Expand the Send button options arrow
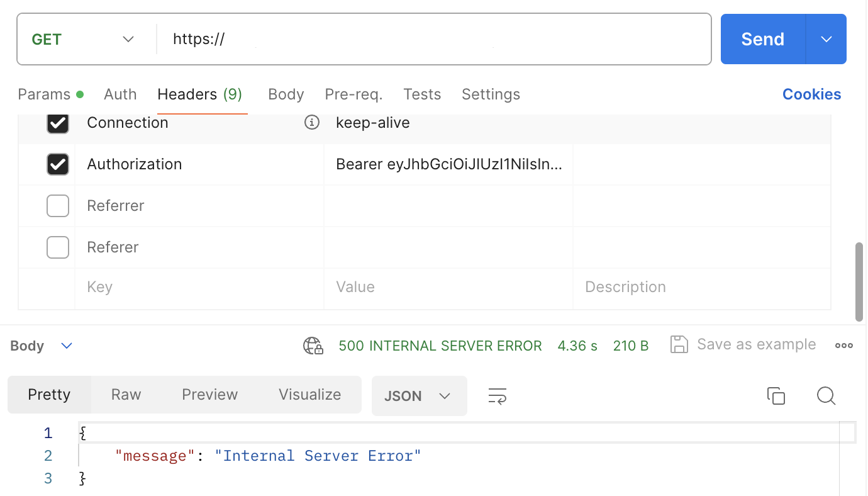The image size is (868, 496). [826, 39]
